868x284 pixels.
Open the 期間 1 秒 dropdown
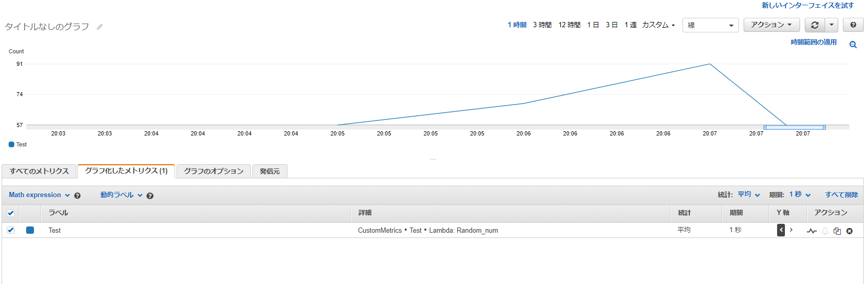click(x=800, y=195)
